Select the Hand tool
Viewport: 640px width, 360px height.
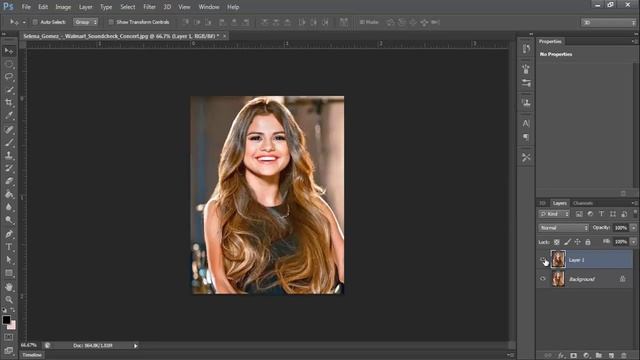(x=9, y=287)
